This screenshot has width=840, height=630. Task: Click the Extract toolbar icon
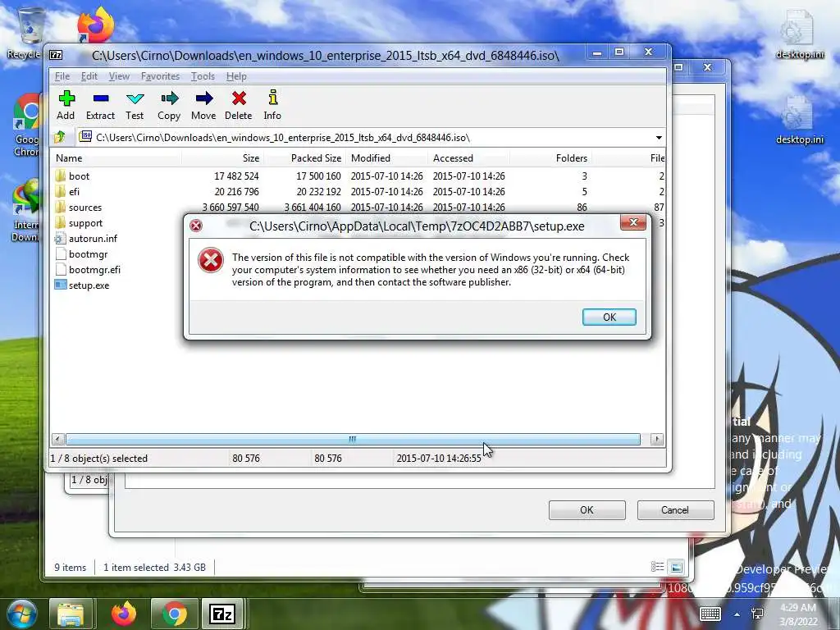pyautogui.click(x=101, y=98)
